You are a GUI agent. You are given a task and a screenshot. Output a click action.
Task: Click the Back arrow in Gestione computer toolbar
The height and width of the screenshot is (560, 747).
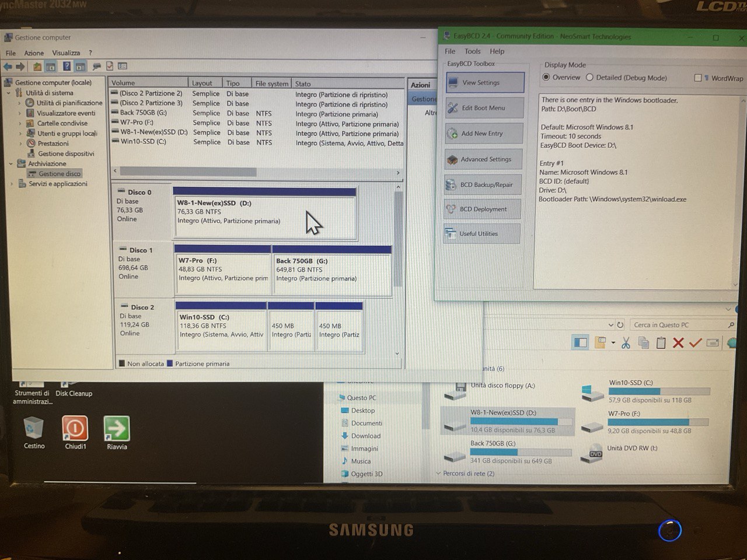point(8,66)
